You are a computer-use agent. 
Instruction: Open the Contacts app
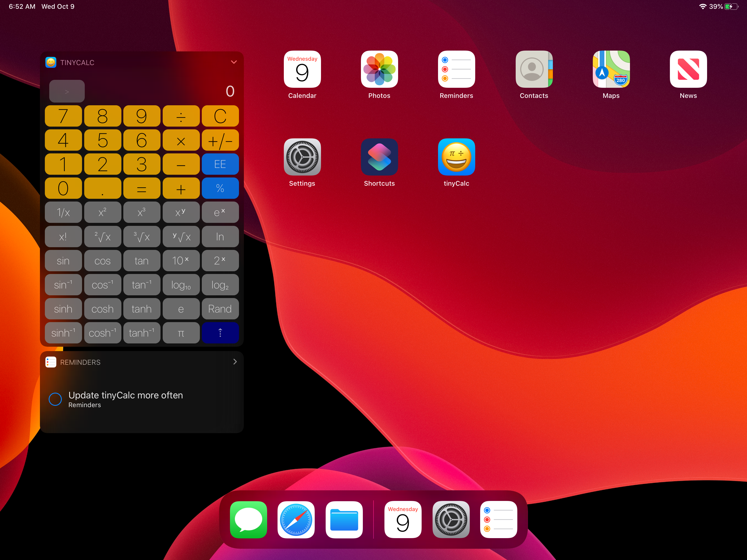534,69
